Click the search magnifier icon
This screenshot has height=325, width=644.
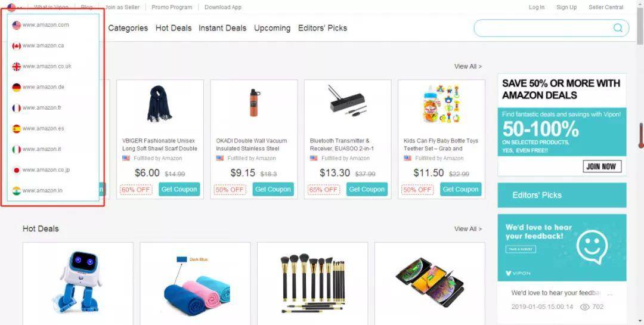point(618,28)
